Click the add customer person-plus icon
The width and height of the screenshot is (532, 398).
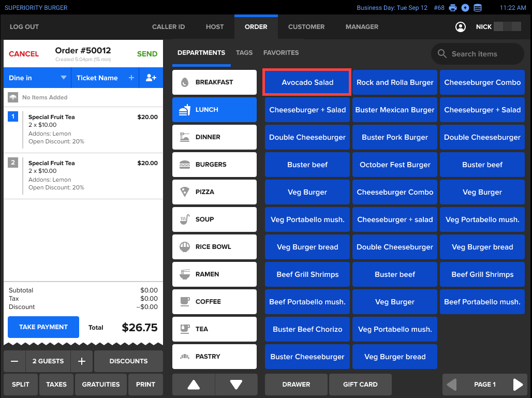pyautogui.click(x=151, y=78)
